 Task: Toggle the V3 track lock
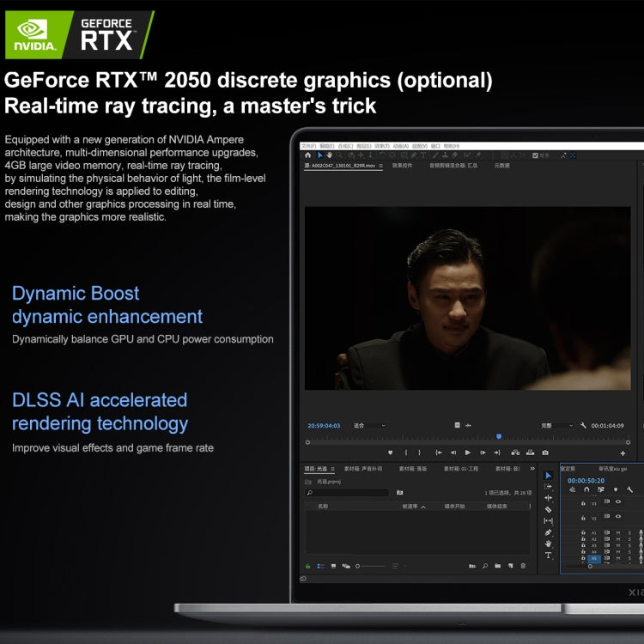tap(583, 502)
